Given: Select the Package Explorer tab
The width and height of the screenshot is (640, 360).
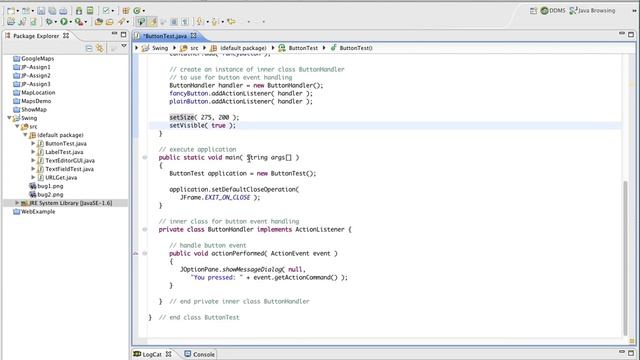Looking at the screenshot, I should coord(36,36).
